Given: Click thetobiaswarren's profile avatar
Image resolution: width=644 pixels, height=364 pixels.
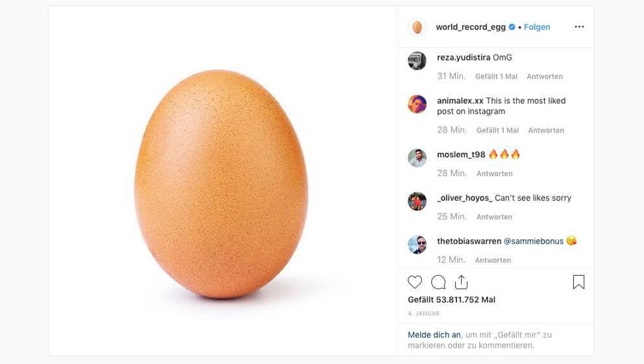Looking at the screenshot, I should [x=417, y=244].
